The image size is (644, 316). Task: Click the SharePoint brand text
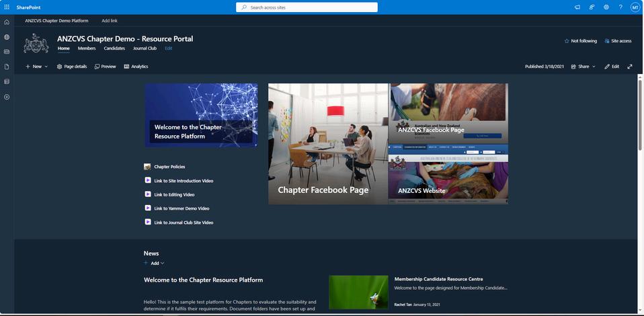pos(28,7)
